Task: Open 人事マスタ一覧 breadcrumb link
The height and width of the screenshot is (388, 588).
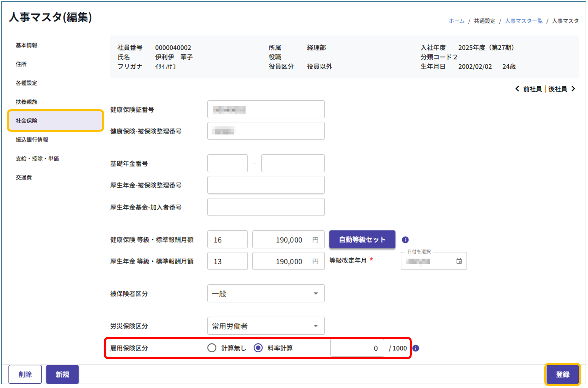Action: coord(524,21)
